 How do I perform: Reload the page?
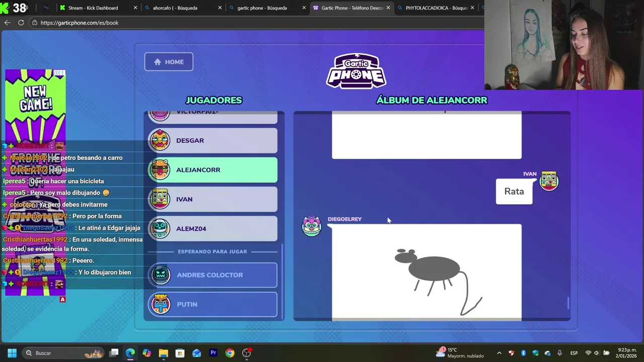(21, 23)
